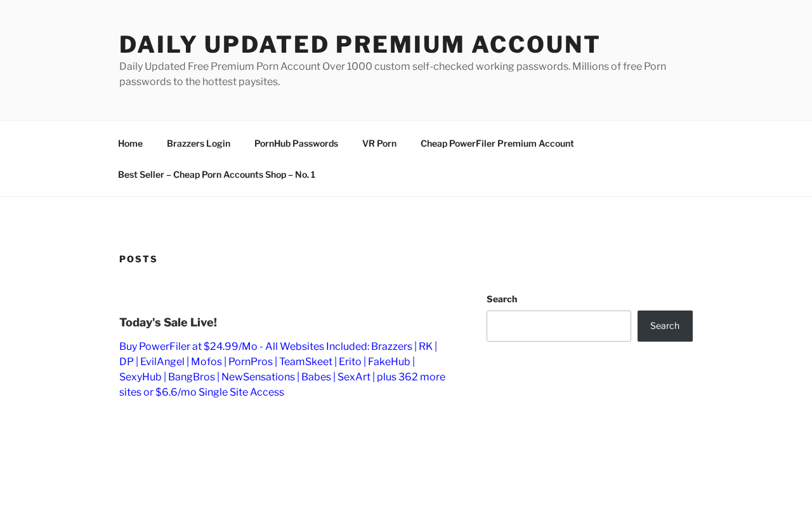The image size is (812, 508).
Task: Click the POSTS section heading
Action: tap(138, 259)
